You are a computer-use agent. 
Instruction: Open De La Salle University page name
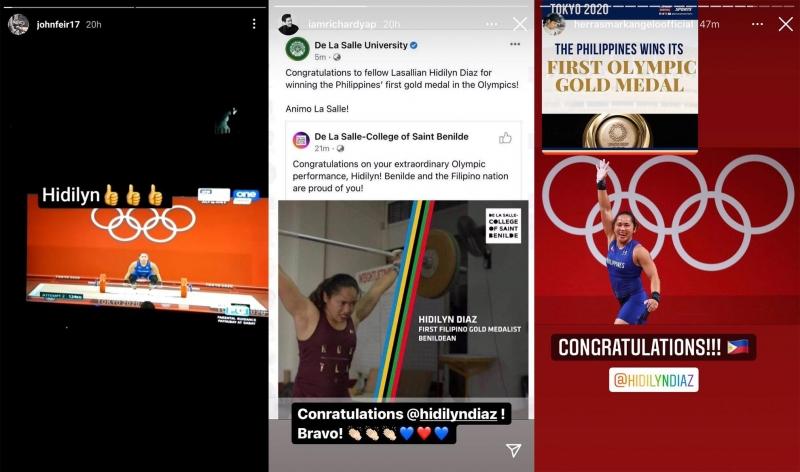click(361, 45)
